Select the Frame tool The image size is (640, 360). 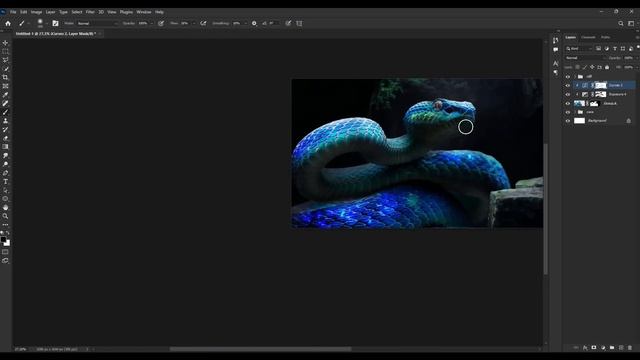point(5,86)
